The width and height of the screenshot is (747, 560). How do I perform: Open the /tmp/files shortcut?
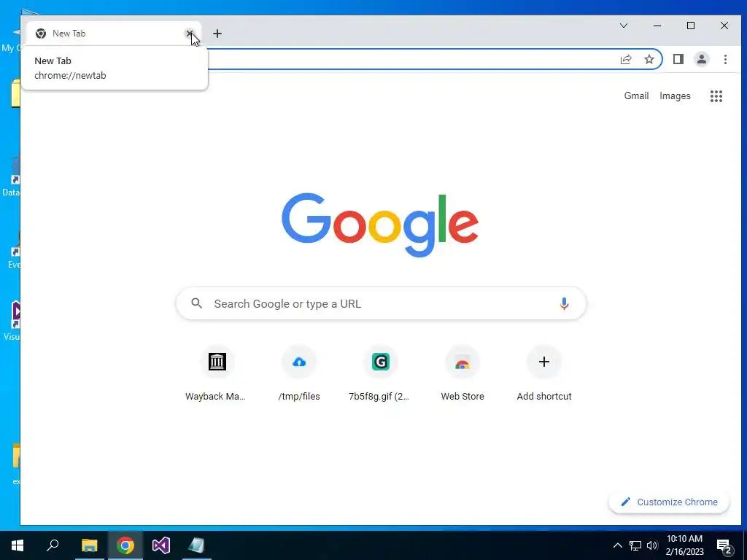point(298,374)
